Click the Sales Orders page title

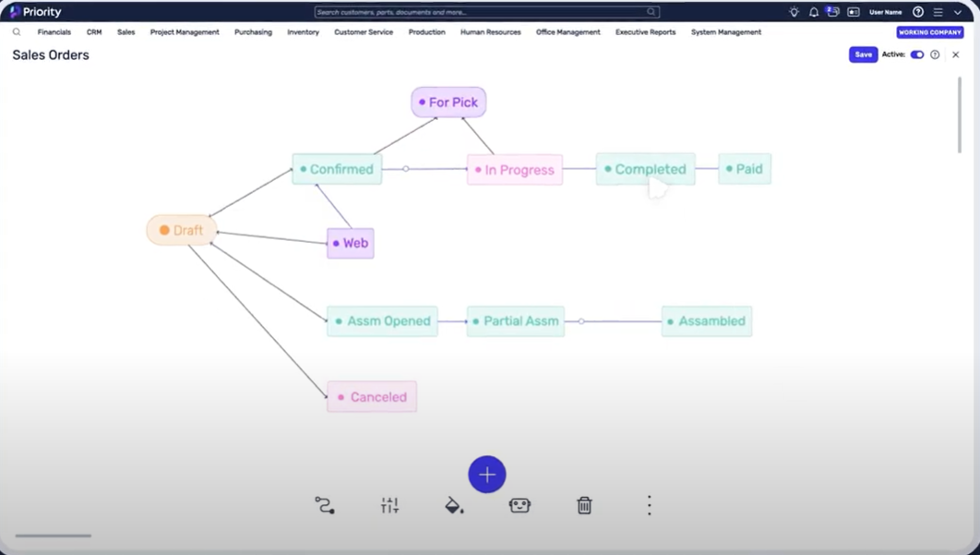tap(51, 55)
